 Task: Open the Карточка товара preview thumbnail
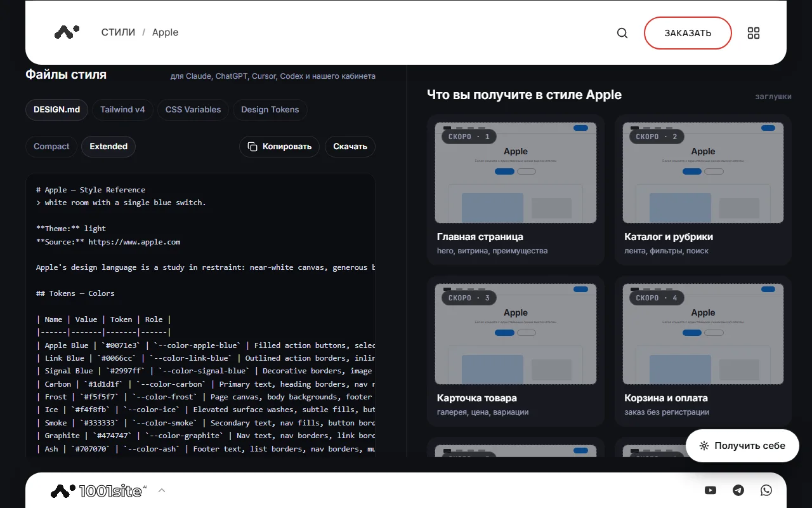pos(516,334)
